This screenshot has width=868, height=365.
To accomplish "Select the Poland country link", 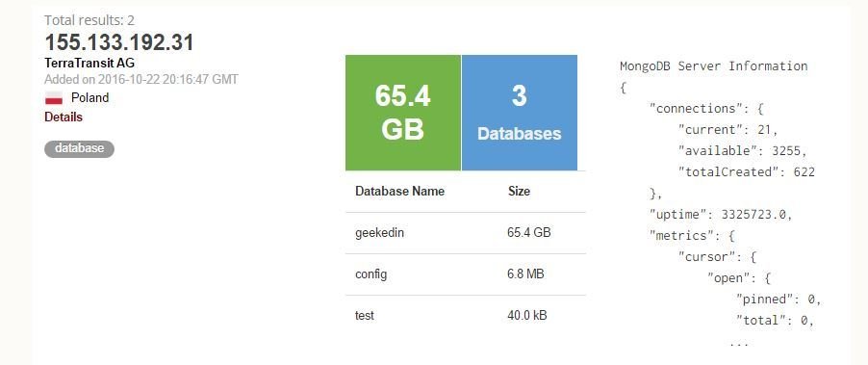I will (x=89, y=98).
